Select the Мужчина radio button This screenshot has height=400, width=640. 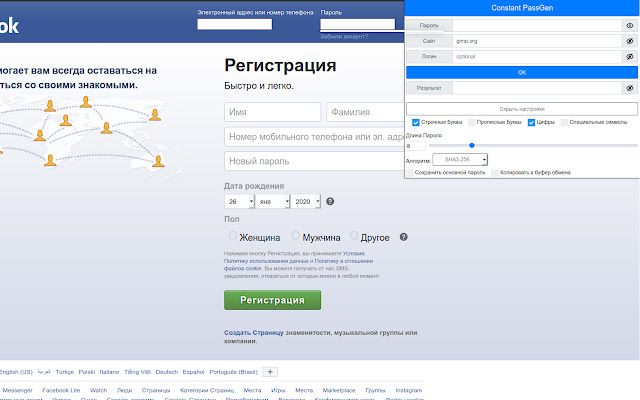pyautogui.click(x=296, y=235)
